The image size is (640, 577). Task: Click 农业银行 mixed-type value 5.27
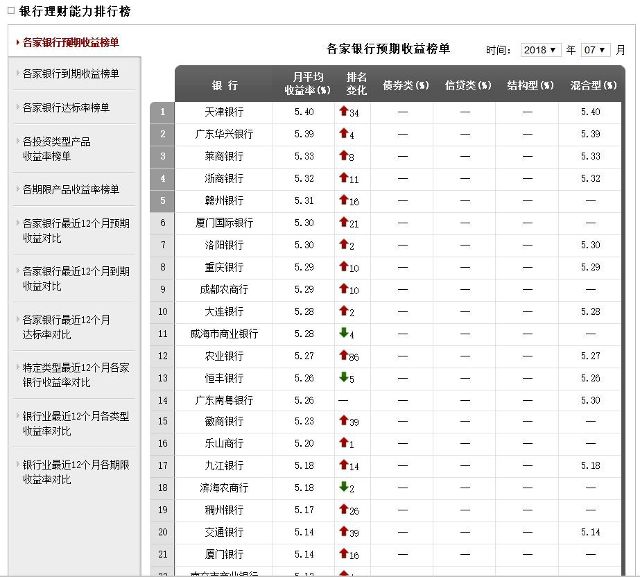coord(591,356)
